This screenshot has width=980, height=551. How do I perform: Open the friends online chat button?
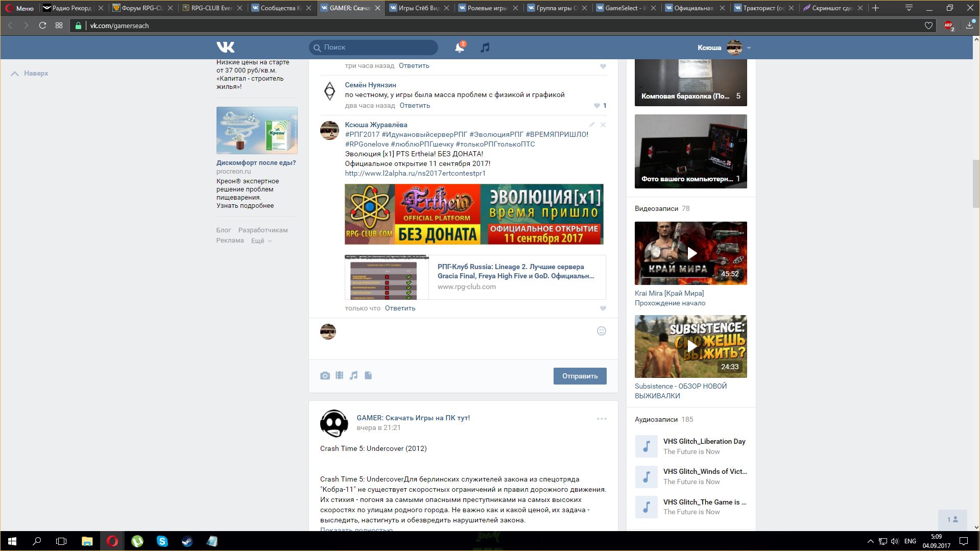point(952,519)
